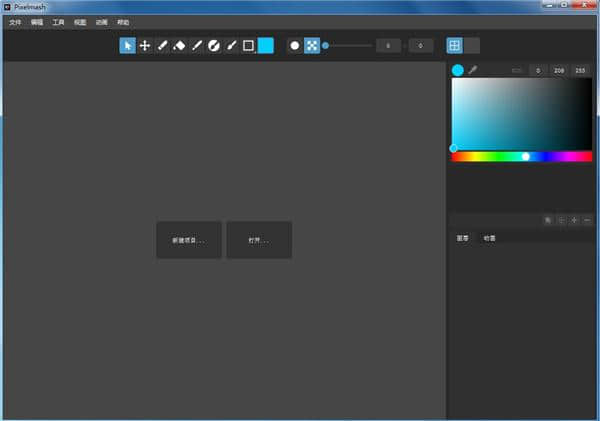
Task: Click the cyan toolbar color swatch
Action: [266, 45]
